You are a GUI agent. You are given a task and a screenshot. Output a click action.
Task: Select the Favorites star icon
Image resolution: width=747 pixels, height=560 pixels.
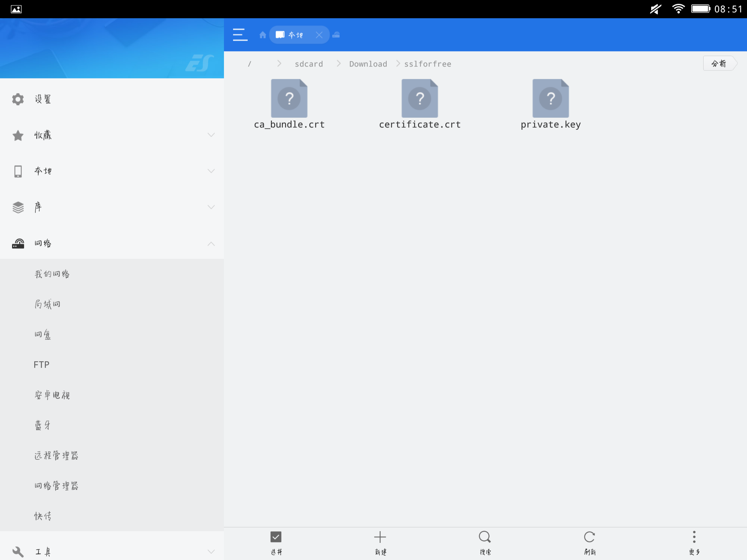pyautogui.click(x=18, y=135)
